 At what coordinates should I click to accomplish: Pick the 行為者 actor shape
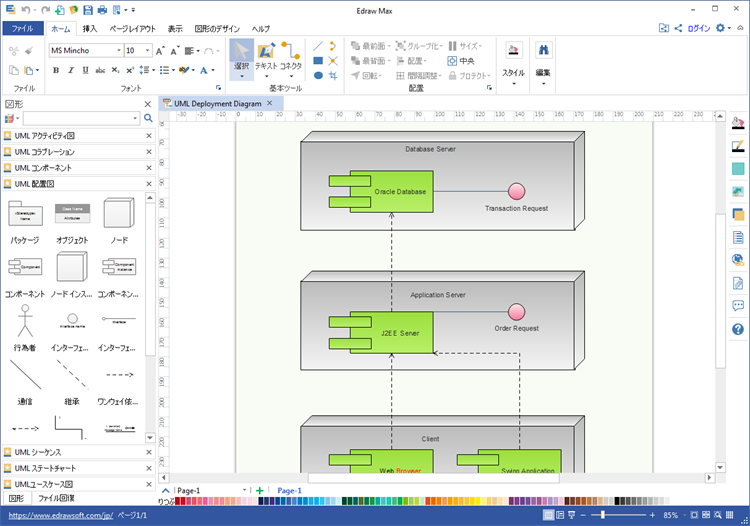tap(25, 328)
